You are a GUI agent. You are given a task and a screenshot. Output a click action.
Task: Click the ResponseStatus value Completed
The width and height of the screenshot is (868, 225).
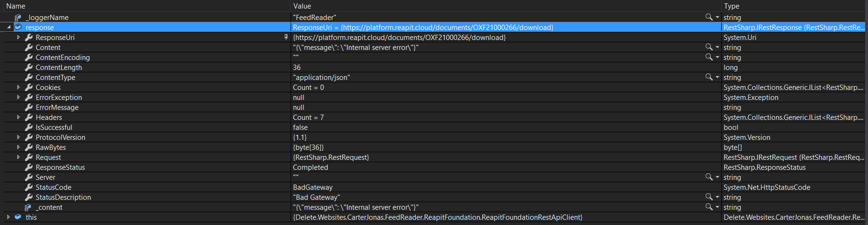click(310, 167)
